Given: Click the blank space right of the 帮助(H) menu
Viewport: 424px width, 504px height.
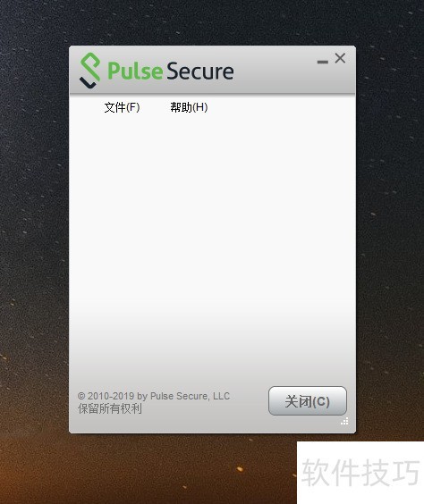Looking at the screenshot, I should [x=280, y=107].
